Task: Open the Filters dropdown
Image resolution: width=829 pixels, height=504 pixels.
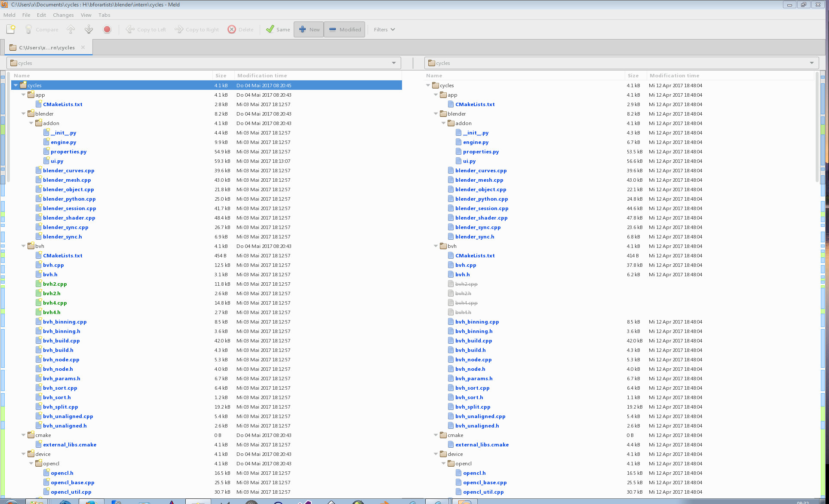Action: (384, 29)
